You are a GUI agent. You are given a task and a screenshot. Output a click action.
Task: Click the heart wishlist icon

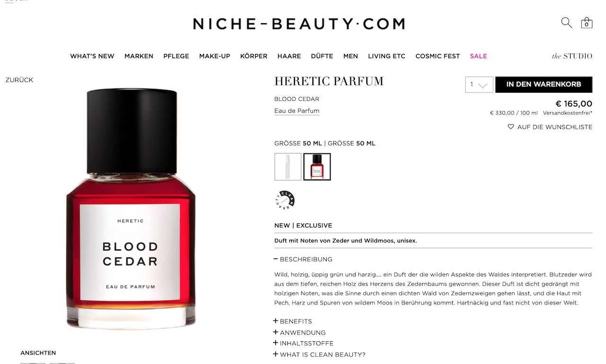coord(511,127)
